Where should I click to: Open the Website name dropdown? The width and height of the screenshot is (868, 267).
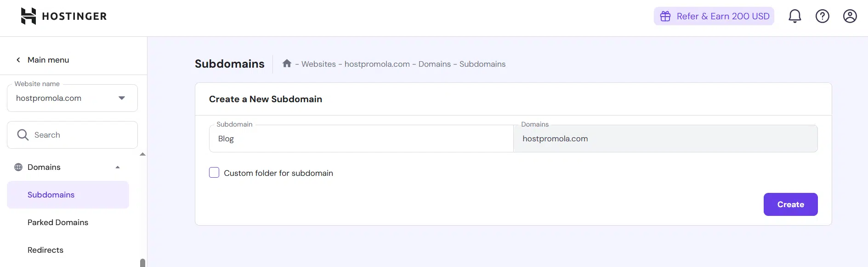72,98
